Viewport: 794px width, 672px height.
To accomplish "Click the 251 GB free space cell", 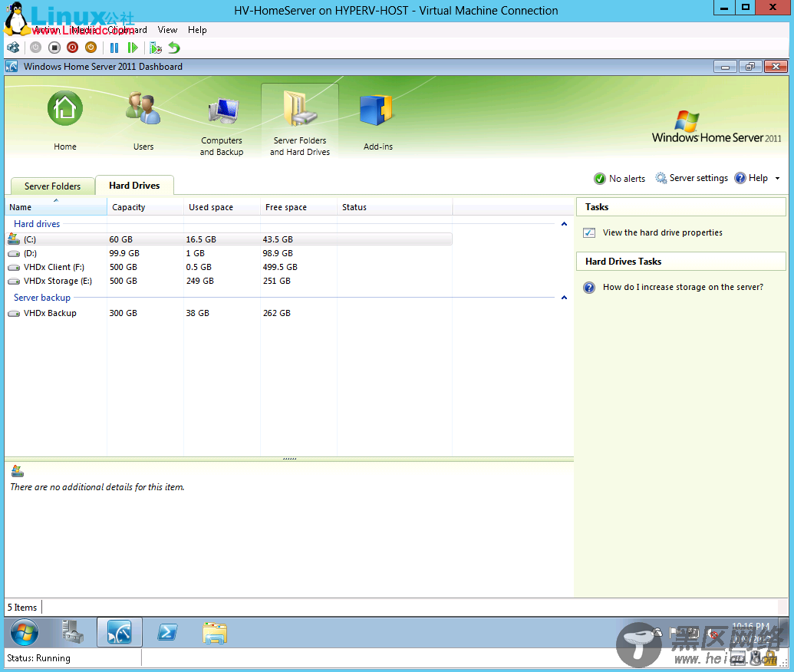I will [x=276, y=281].
